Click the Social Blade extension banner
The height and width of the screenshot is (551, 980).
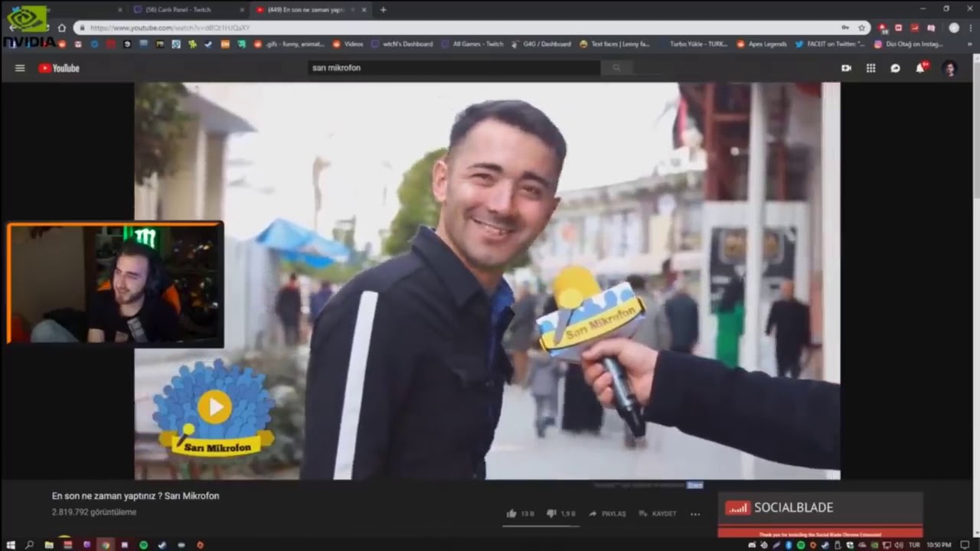820,515
